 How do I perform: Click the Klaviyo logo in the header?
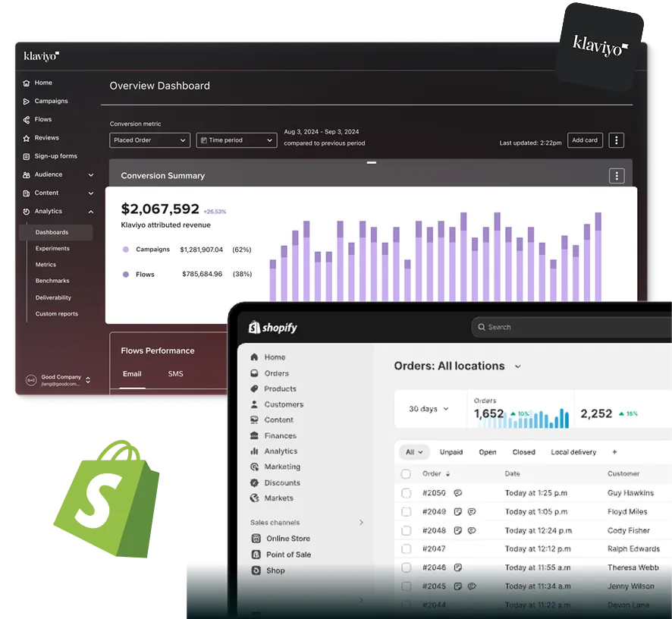pos(42,56)
